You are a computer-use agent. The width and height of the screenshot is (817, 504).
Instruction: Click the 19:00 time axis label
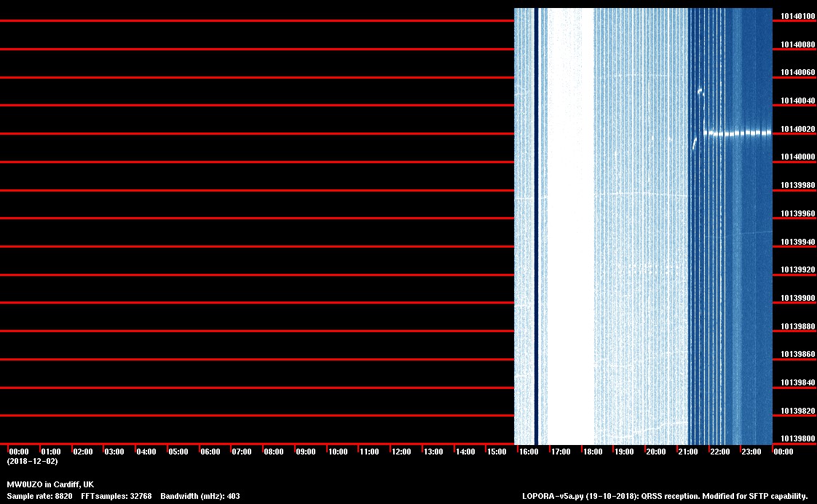click(624, 452)
